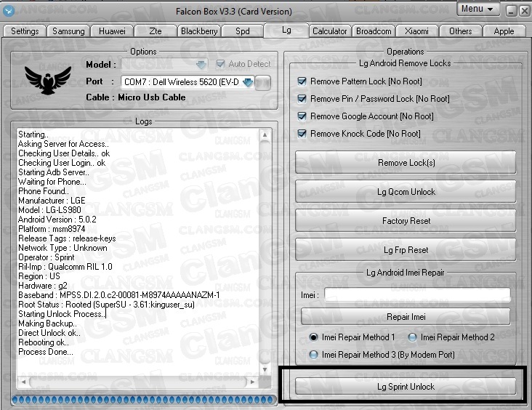Click log line 'Rebooting ok..'
532x410 pixels.
(x=44, y=342)
